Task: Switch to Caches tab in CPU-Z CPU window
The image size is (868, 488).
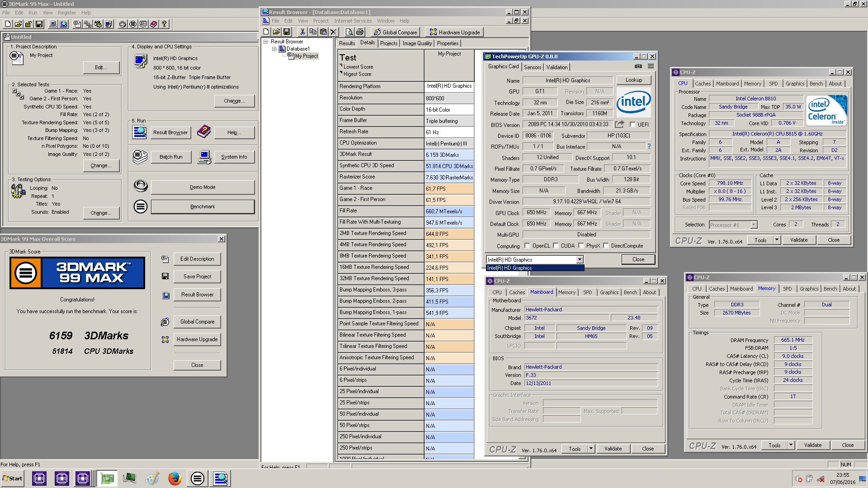Action: 703,84
